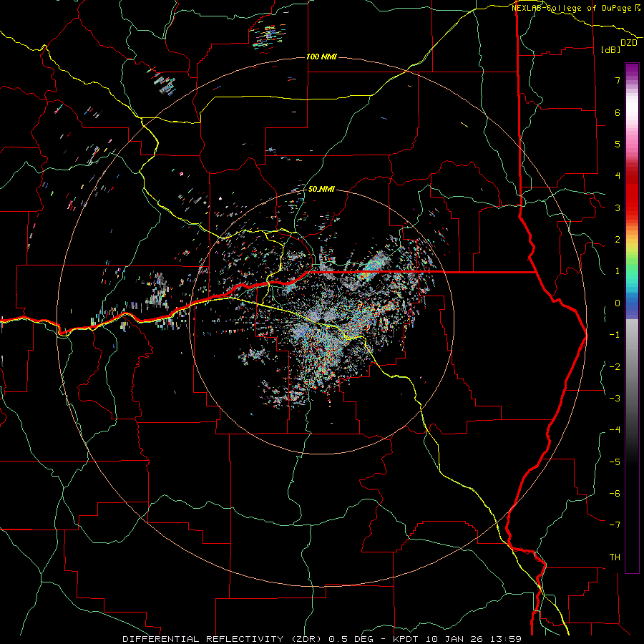Click the 50 NMI range ring label

(321, 189)
